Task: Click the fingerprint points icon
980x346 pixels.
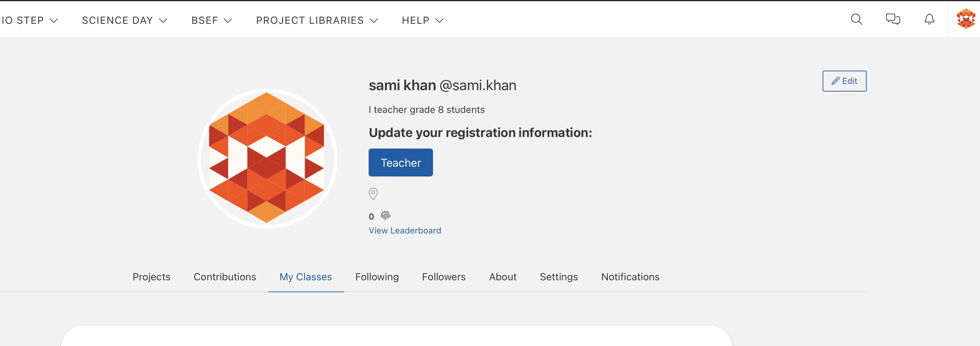Action: [x=386, y=216]
